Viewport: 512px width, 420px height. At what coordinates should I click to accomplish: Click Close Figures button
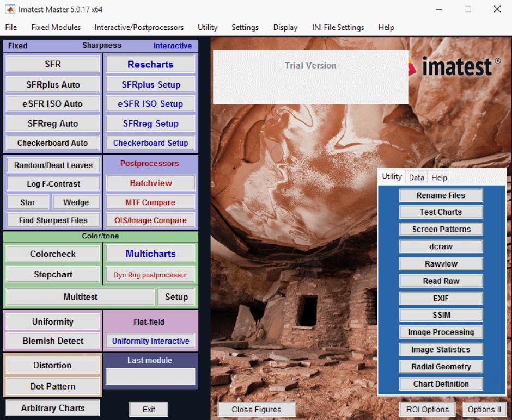(257, 409)
